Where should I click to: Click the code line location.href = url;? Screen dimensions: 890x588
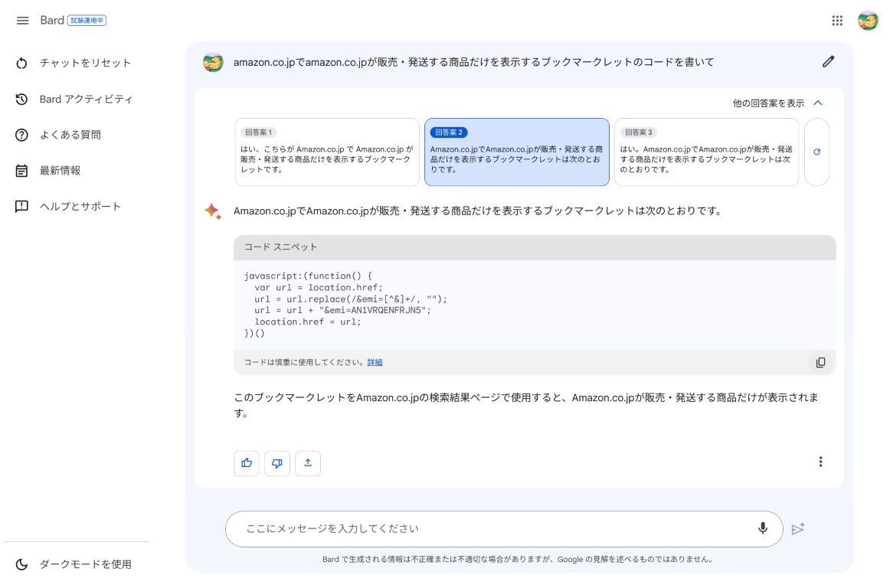(307, 322)
